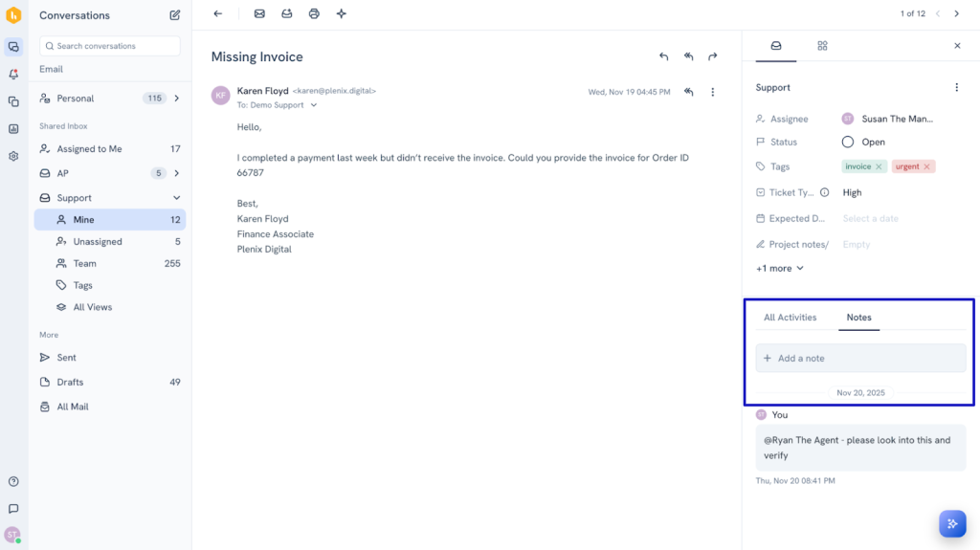Screen dimensions: 980x550
Task: Switch to apps grid panel tab
Action: pyautogui.click(x=822, y=46)
